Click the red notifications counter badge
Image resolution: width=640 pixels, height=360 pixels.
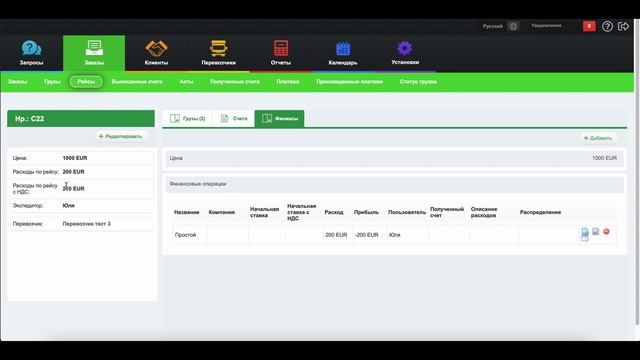589,26
